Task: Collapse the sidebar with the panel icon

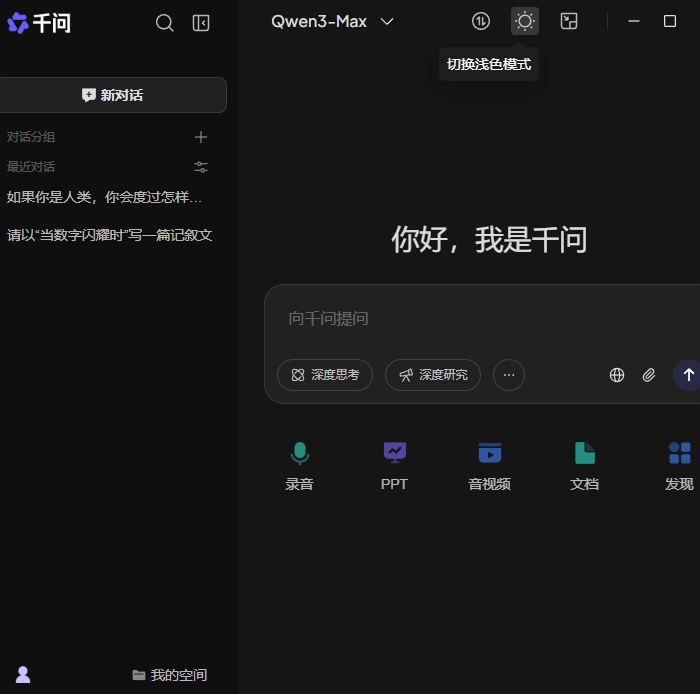Action: click(x=201, y=22)
